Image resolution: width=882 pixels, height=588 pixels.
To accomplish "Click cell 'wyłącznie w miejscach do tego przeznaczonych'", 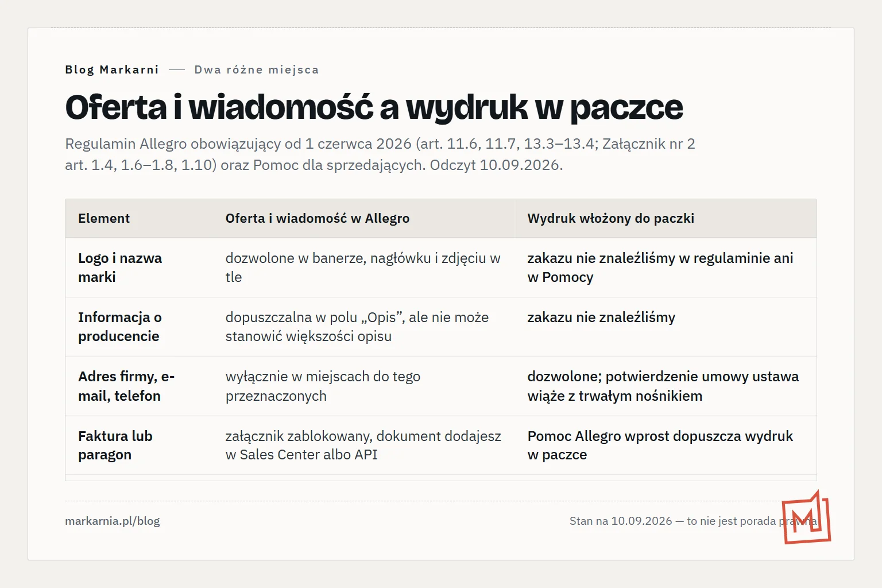I will (323, 386).
